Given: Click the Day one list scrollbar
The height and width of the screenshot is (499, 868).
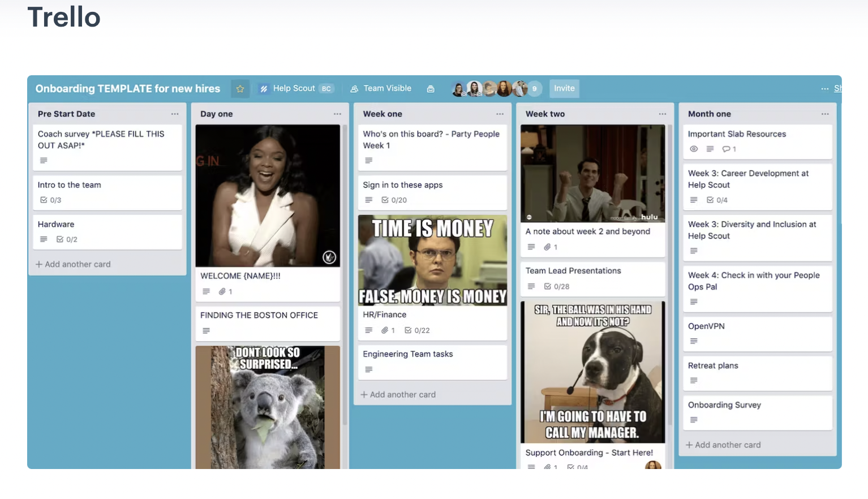Looking at the screenshot, I should point(345,275).
